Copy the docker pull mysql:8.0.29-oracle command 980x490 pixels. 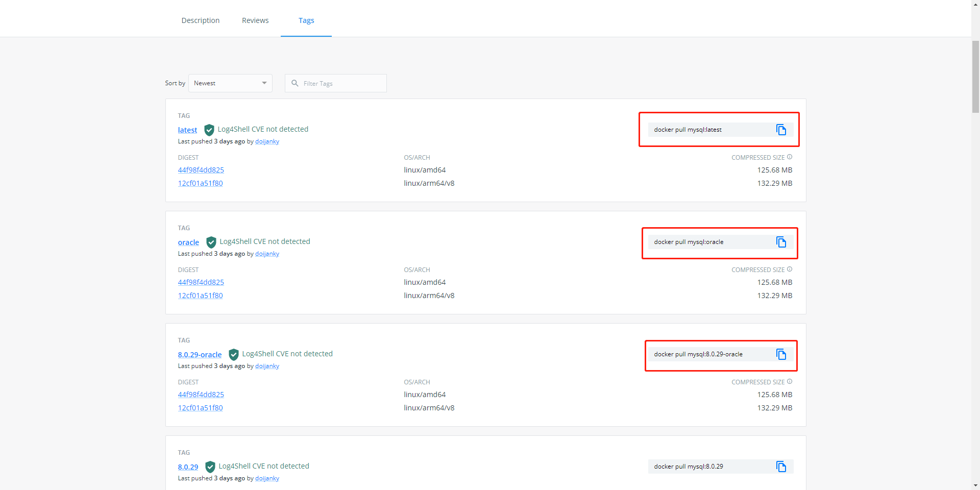tap(781, 354)
